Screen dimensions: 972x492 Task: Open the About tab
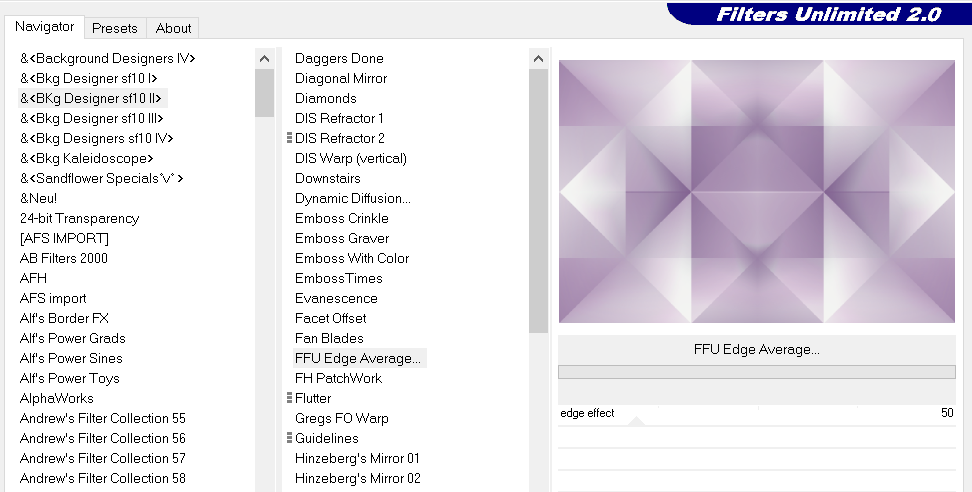pos(173,28)
